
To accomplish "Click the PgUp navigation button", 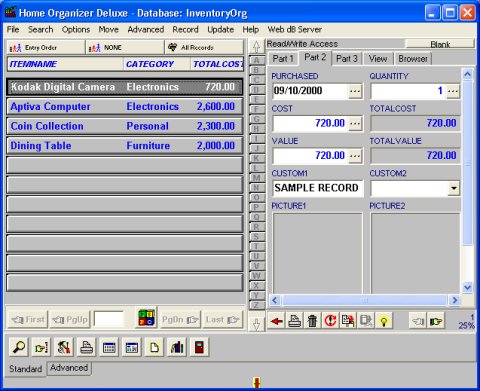I will point(70,320).
